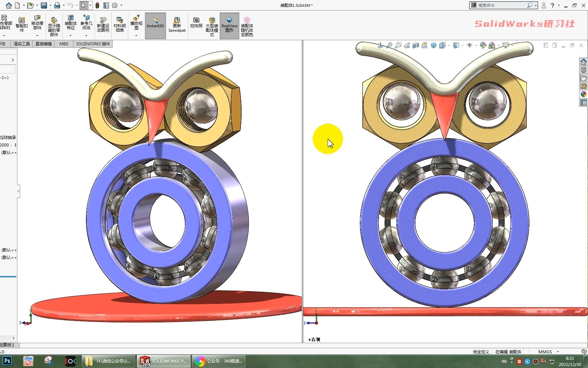Click Dynamic Annotation Views icon

(425, 45)
